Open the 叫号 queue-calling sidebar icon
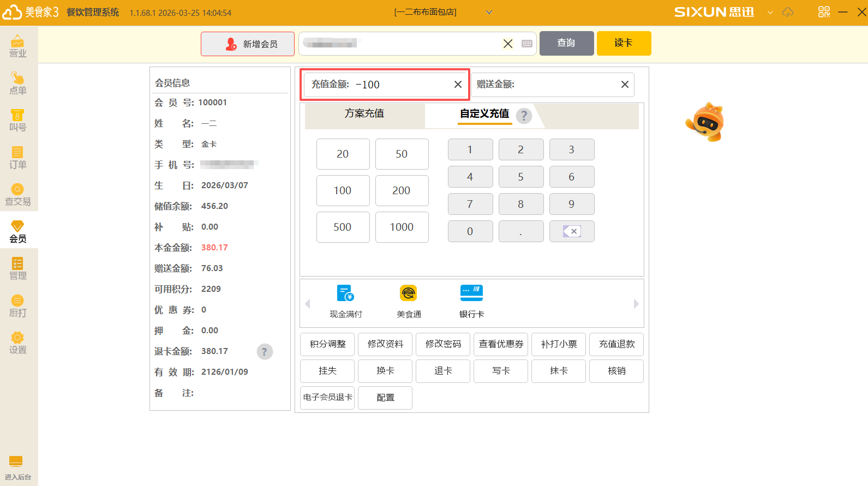The height and width of the screenshot is (486, 868). point(17,121)
